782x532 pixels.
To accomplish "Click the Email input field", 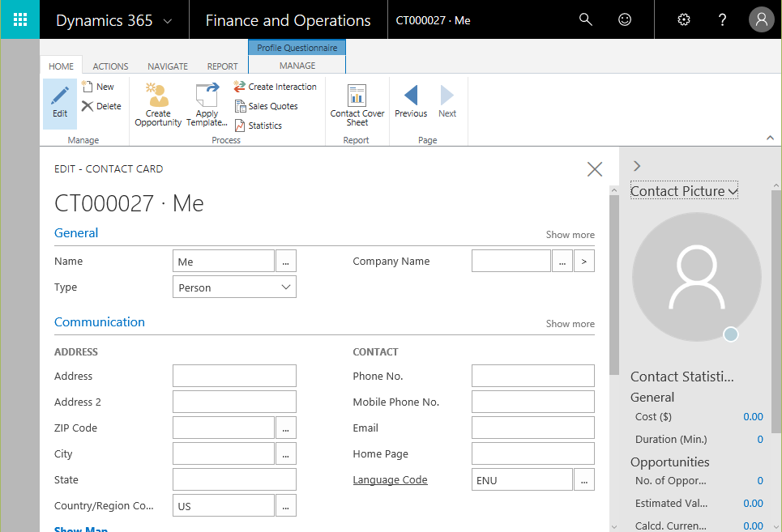I will [532, 428].
